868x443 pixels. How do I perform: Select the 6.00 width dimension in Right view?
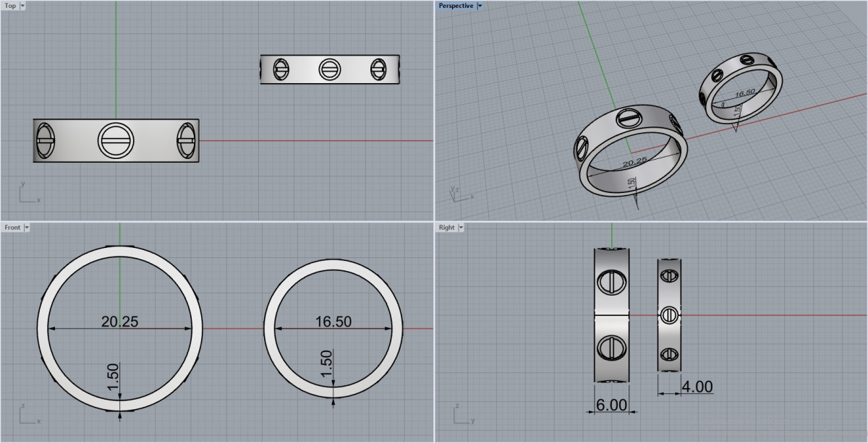coord(612,405)
